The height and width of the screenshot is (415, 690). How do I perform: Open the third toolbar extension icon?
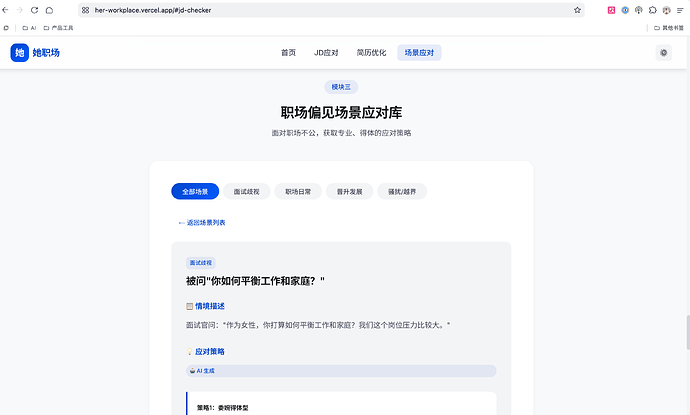(x=639, y=10)
